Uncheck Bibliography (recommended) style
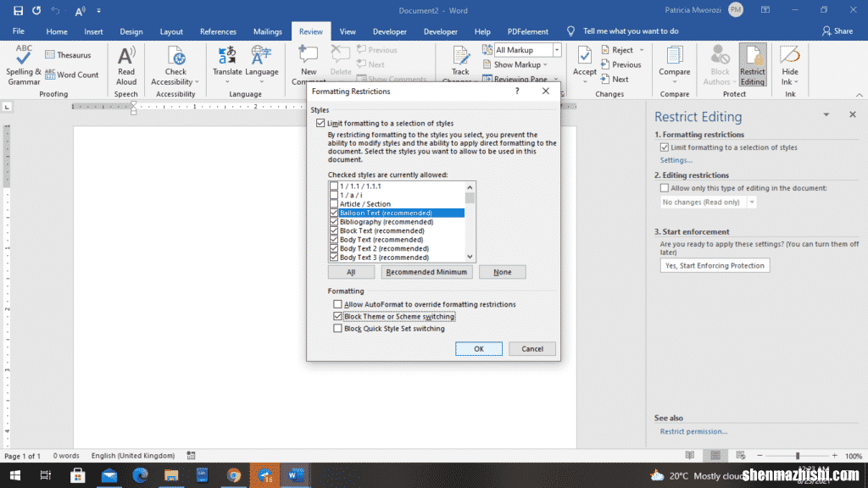The width and height of the screenshot is (868, 488). [334, 222]
